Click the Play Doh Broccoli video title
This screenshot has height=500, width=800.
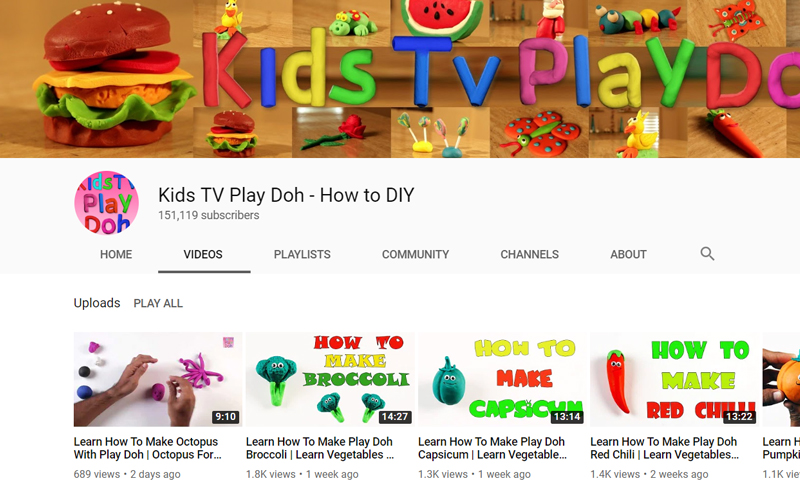coord(320,448)
